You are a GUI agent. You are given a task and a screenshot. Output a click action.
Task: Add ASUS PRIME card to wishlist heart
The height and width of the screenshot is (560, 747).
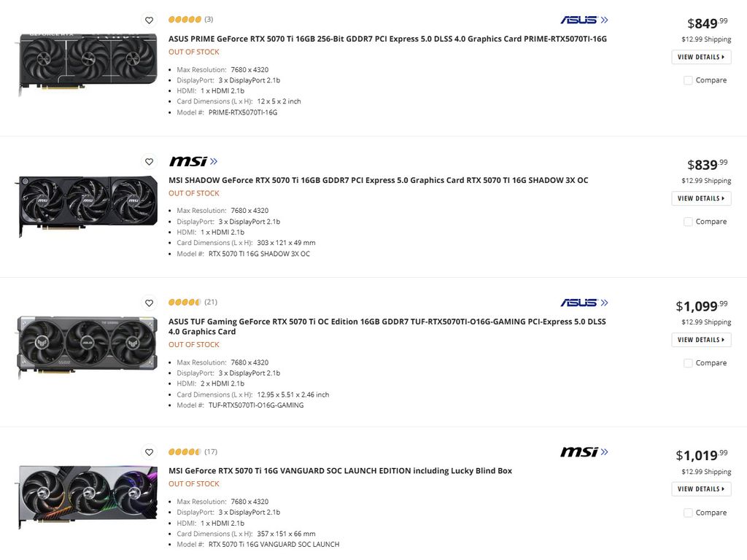pyautogui.click(x=149, y=20)
